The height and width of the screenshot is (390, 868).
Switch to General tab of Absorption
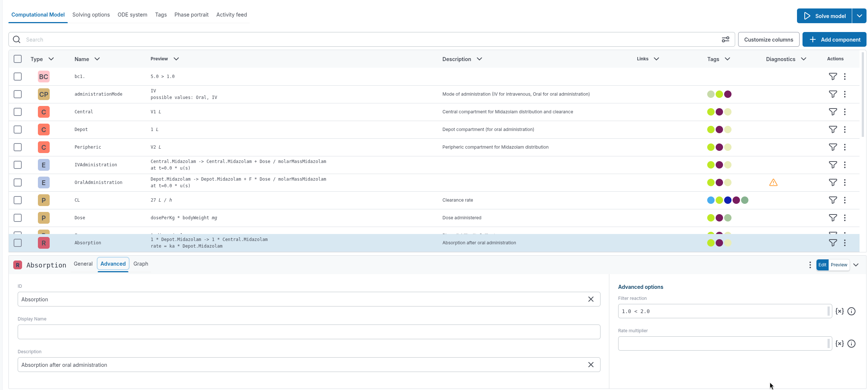pyautogui.click(x=83, y=264)
